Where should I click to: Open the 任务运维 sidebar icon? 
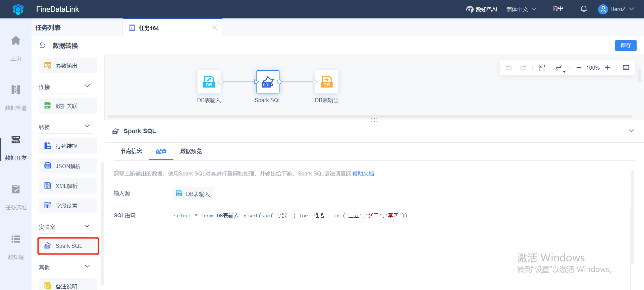click(x=16, y=189)
